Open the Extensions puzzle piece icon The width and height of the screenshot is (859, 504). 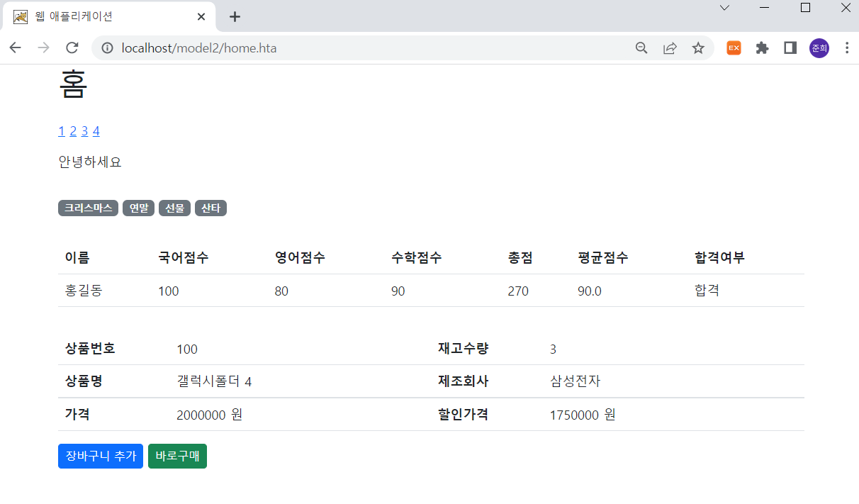(763, 48)
